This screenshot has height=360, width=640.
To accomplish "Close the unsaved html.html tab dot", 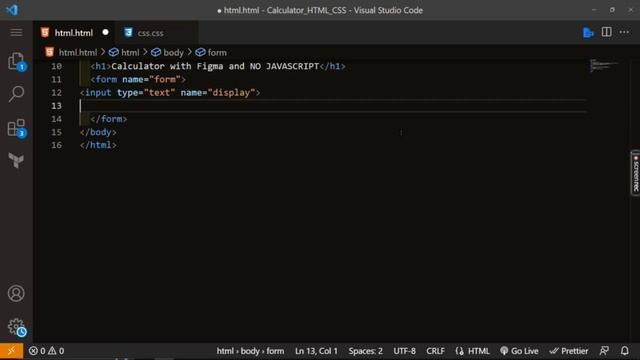I will (106, 32).
